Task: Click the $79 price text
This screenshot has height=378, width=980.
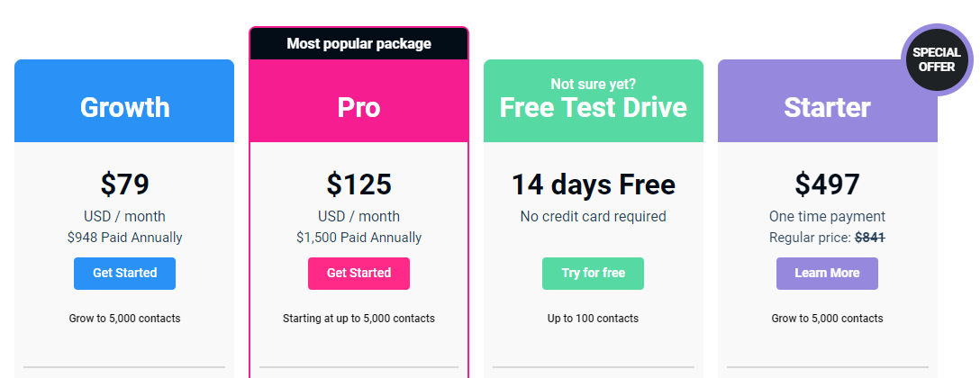Action: (x=124, y=184)
